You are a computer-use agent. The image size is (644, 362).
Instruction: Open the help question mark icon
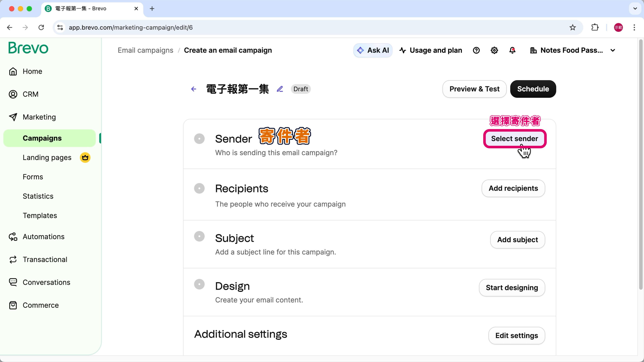pos(476,50)
